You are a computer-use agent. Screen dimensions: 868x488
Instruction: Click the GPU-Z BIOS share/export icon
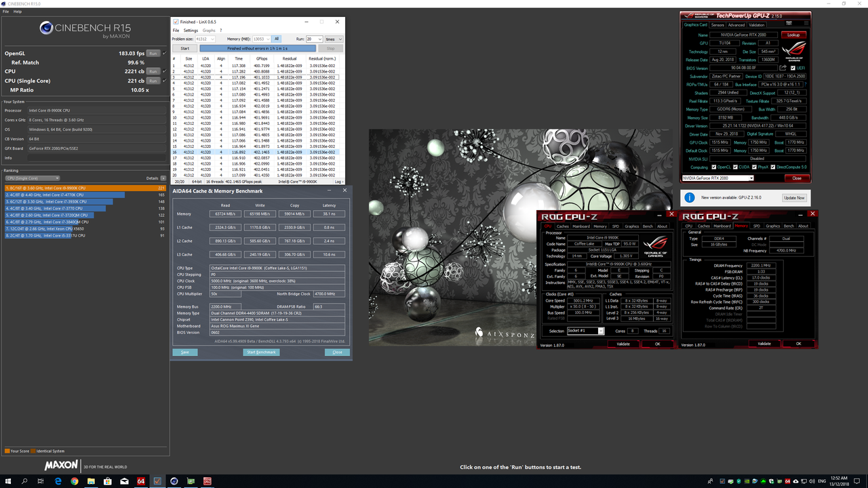coord(783,68)
